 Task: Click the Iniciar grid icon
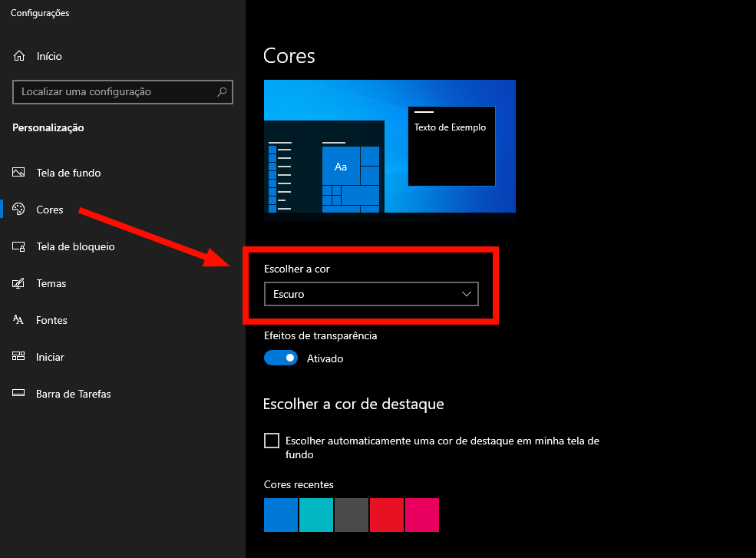19,357
